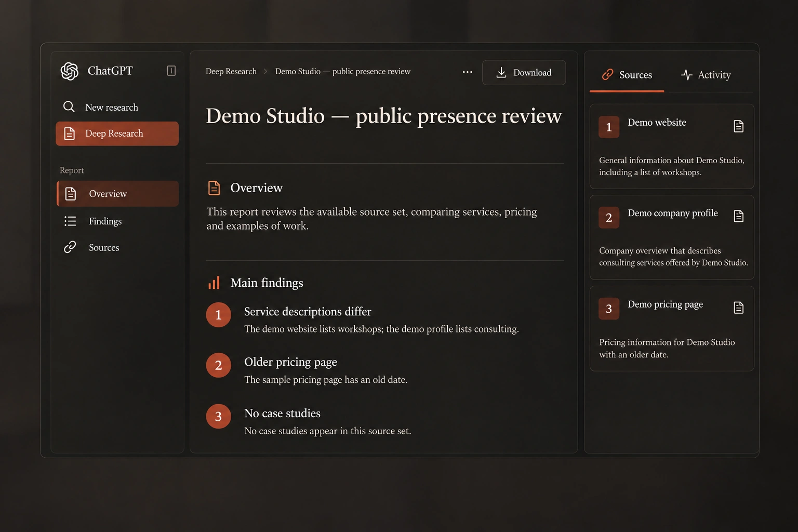Click the New research magnifier icon
798x532 pixels.
click(x=69, y=107)
